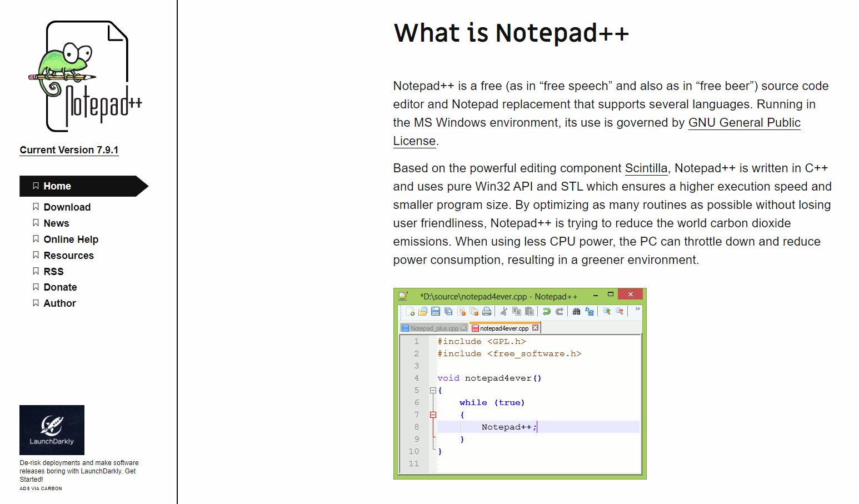This screenshot has width=859, height=504.
Task: Click the 'while (true)' code line
Action: coord(492,403)
